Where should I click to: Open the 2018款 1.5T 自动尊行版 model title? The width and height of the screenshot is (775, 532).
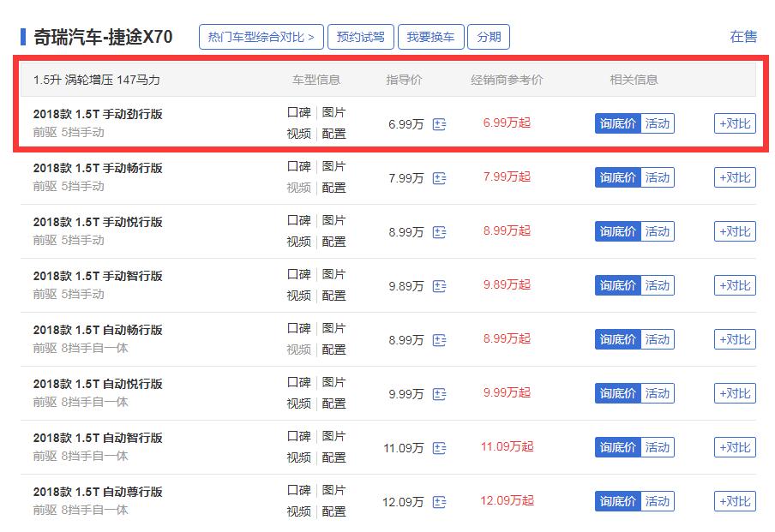tap(98, 492)
